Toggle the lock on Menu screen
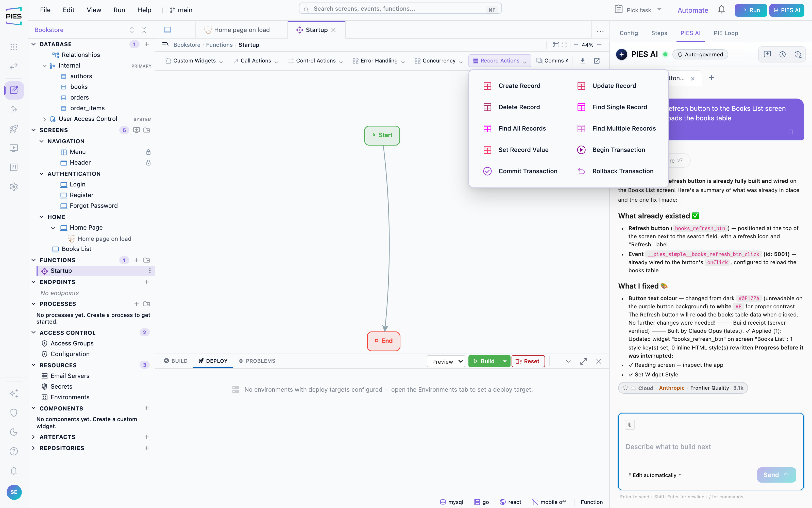Image resolution: width=812 pixels, height=508 pixels. tap(148, 152)
